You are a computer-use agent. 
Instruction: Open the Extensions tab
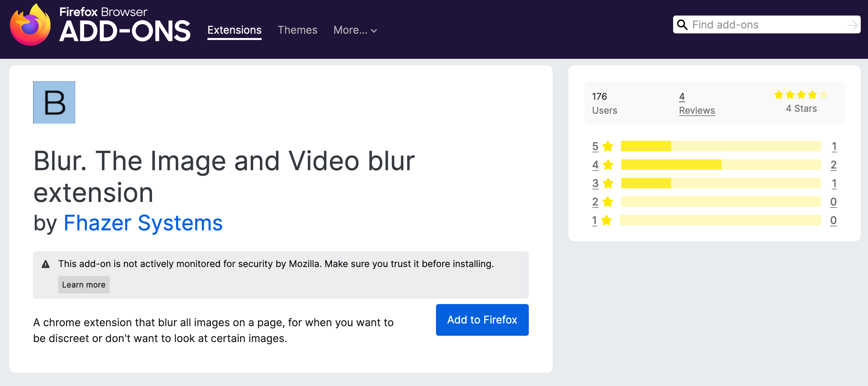coord(235,30)
